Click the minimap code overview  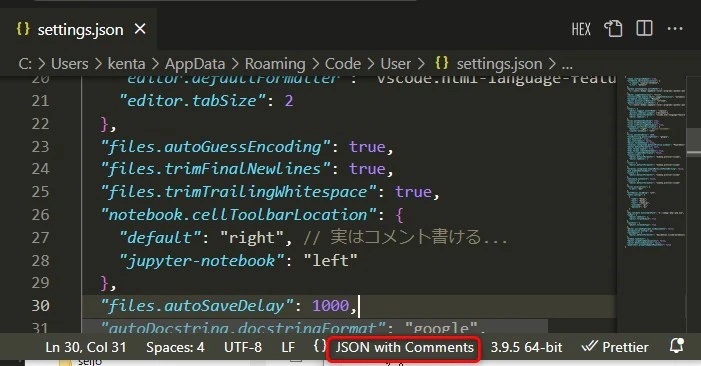(655, 163)
